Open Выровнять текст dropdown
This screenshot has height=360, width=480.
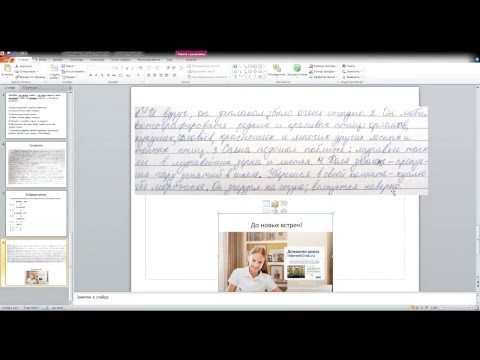tap(202, 71)
